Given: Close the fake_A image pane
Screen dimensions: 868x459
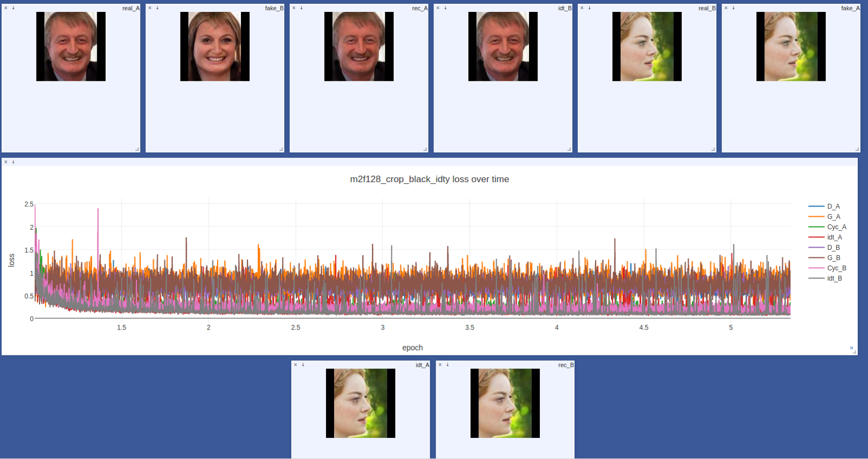Looking at the screenshot, I should click(726, 8).
